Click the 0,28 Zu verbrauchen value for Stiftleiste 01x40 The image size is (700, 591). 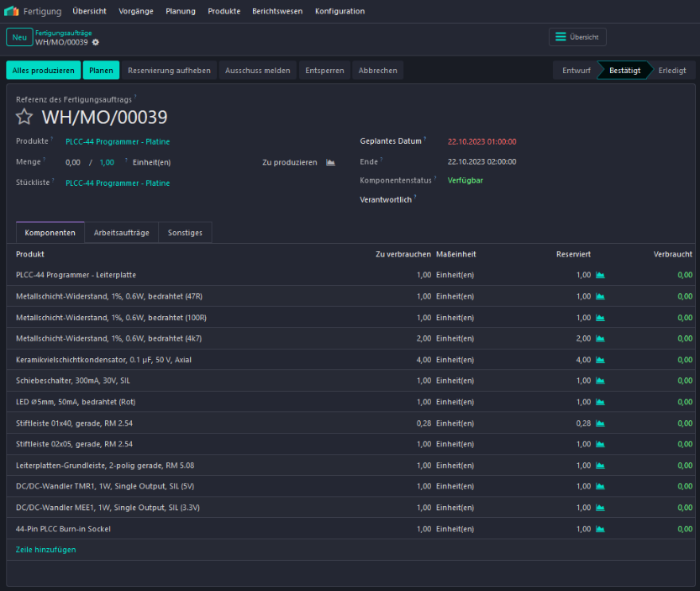tap(424, 424)
